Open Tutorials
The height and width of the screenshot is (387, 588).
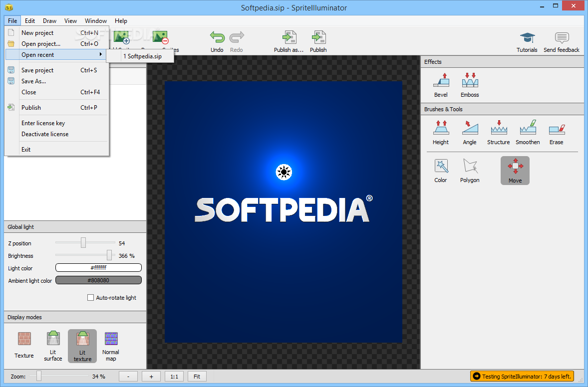527,41
